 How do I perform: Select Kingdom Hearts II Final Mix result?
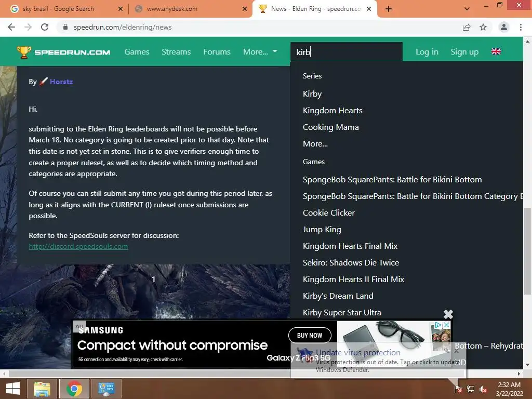click(x=353, y=279)
